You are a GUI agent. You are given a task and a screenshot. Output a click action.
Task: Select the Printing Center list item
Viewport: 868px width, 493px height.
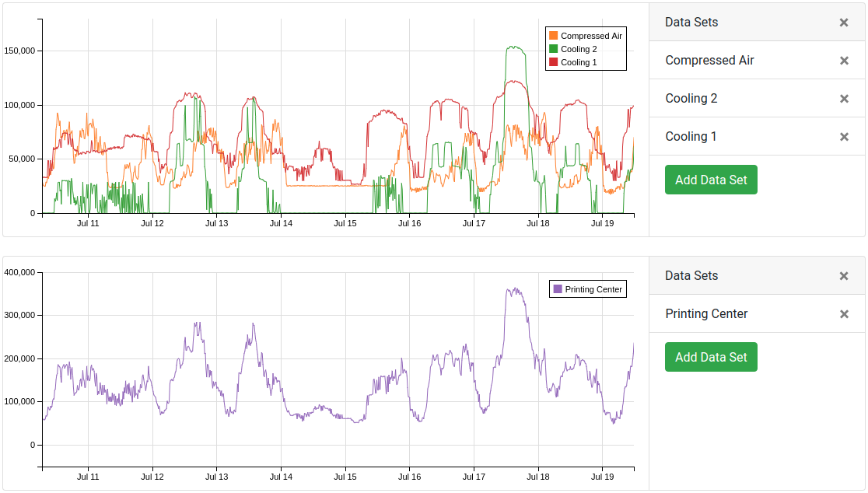coord(706,314)
